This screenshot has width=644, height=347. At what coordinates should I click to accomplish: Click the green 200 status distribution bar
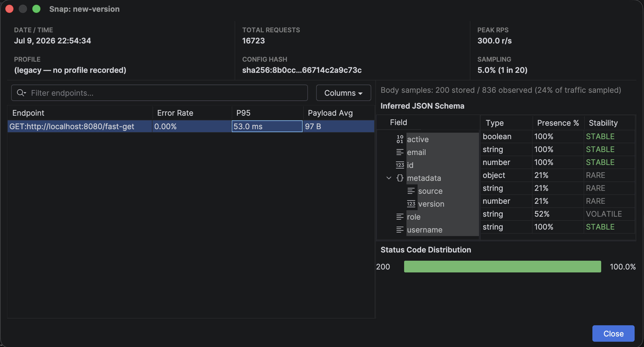502,267
